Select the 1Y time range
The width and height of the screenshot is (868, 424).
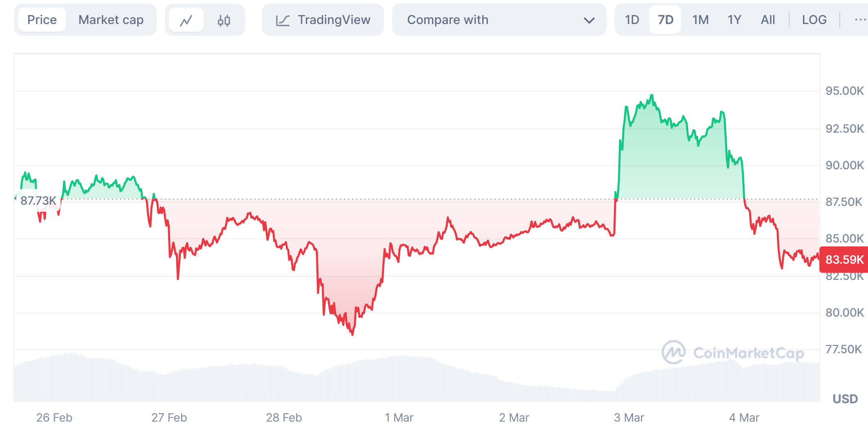coord(734,20)
